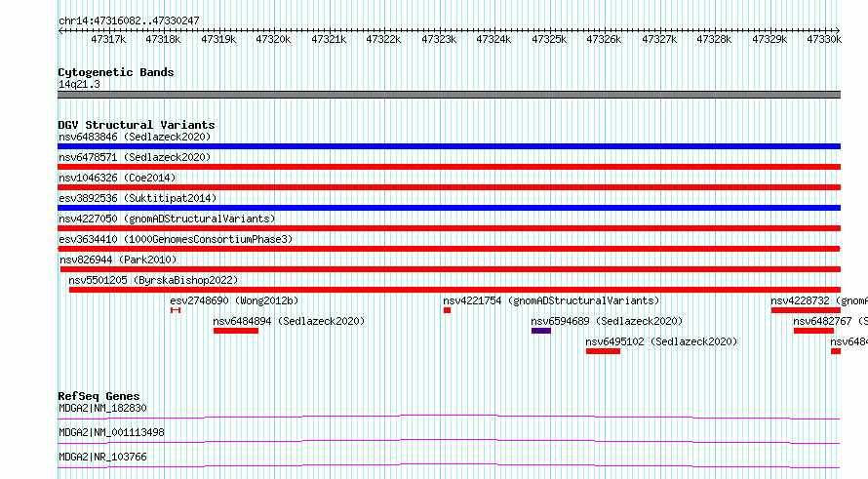Open esv3634410 (1000GenomesConsortiumPhase3) label
The image size is (868, 479).
[x=176, y=239]
